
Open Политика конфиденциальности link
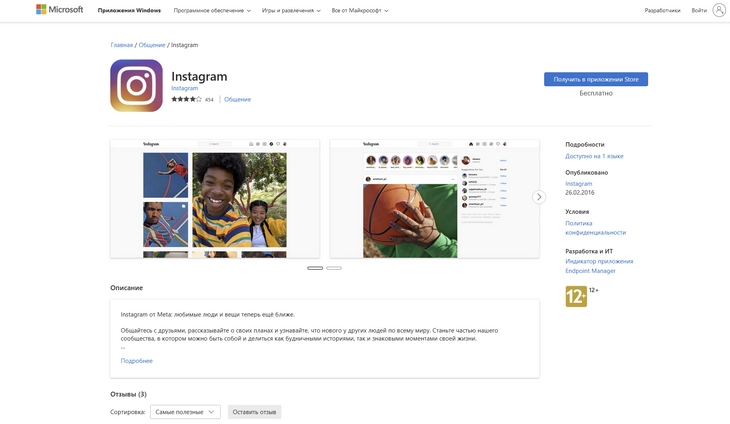[x=595, y=228]
